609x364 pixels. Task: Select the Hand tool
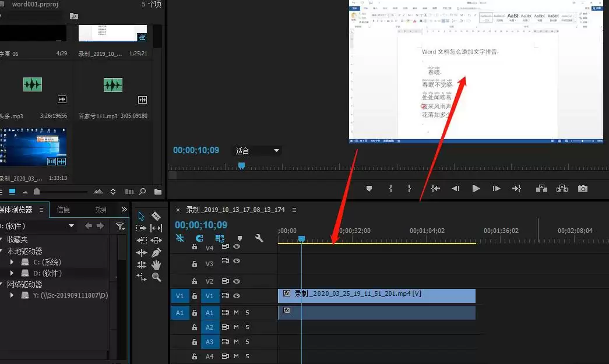click(x=156, y=265)
